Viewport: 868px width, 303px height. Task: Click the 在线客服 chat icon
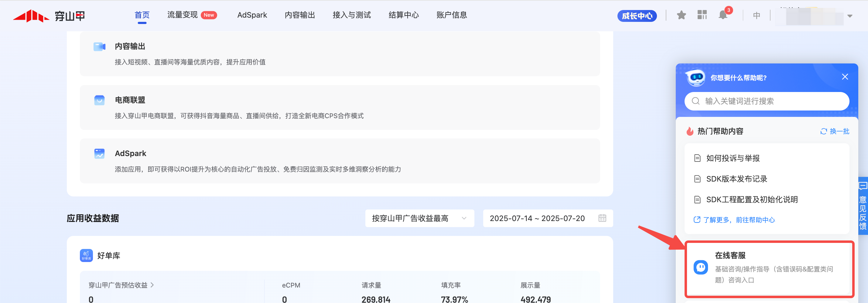point(701,268)
